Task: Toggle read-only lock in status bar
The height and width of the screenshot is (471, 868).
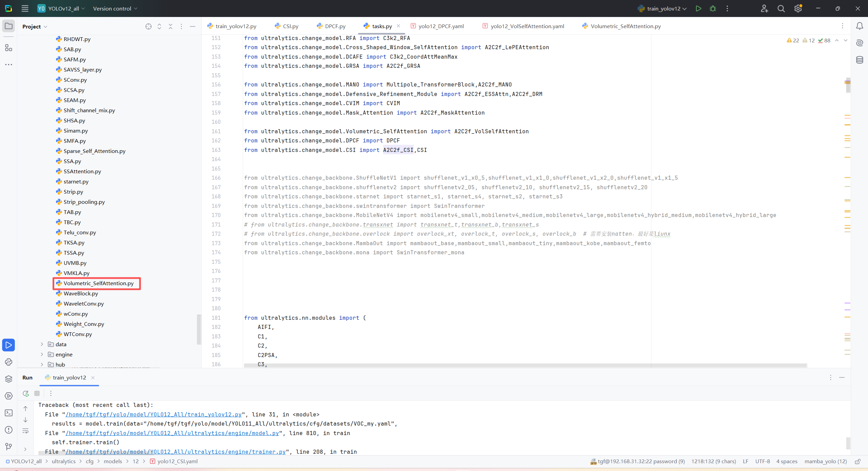Action: point(858,462)
